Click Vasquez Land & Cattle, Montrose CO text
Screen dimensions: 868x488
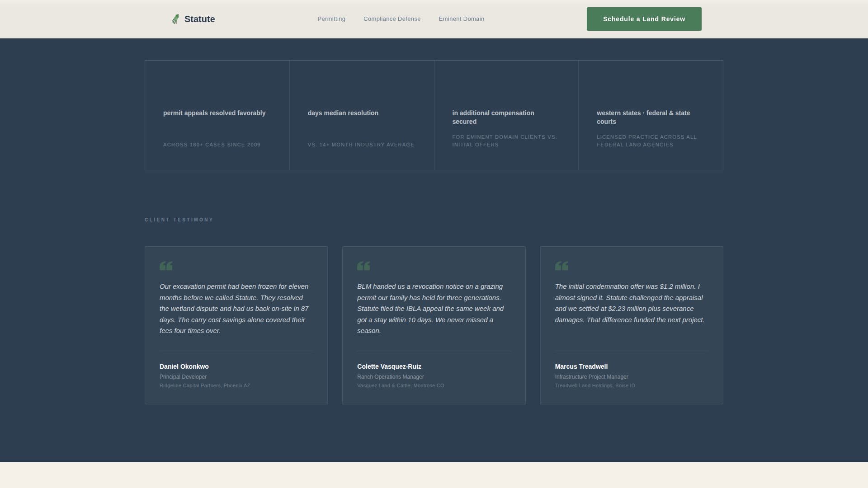[401, 385]
